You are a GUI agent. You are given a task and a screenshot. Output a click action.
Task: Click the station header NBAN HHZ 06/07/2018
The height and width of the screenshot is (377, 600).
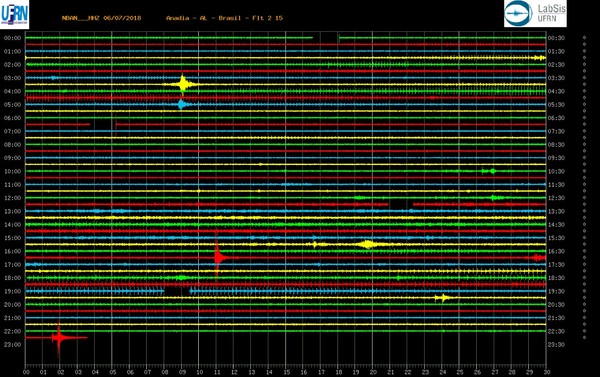pyautogui.click(x=101, y=18)
